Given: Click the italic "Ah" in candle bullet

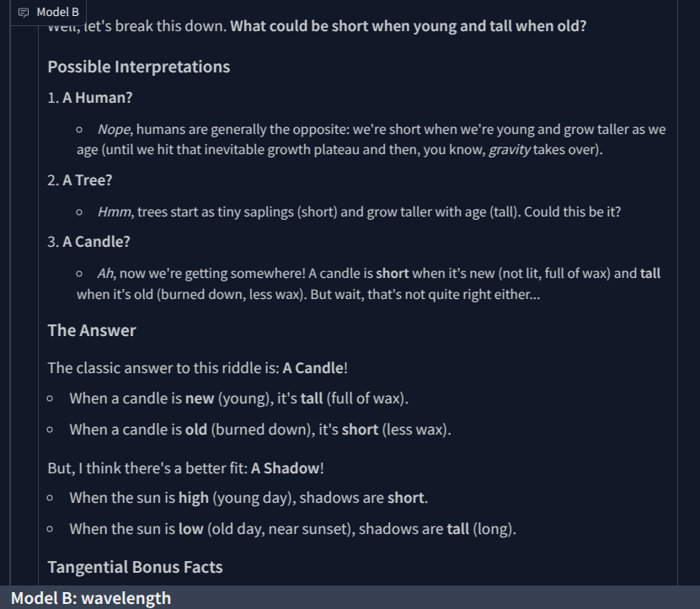Looking at the screenshot, I should [x=105, y=273].
